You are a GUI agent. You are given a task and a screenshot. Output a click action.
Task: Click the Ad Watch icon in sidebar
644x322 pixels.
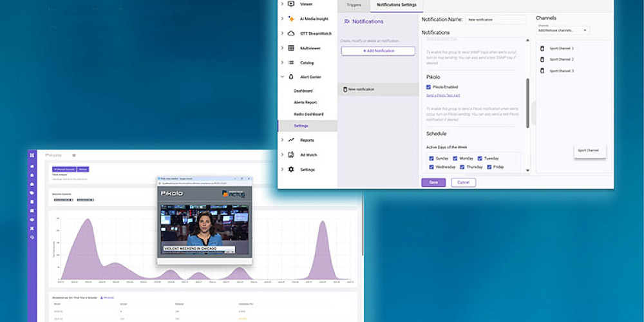(291, 155)
